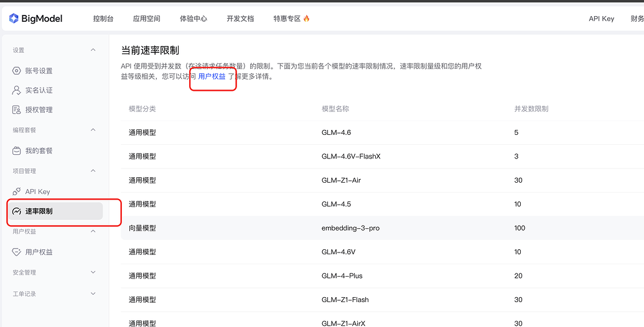This screenshot has height=327, width=644.
Task: Click the BigModel logo icon
Action: [x=14, y=19]
